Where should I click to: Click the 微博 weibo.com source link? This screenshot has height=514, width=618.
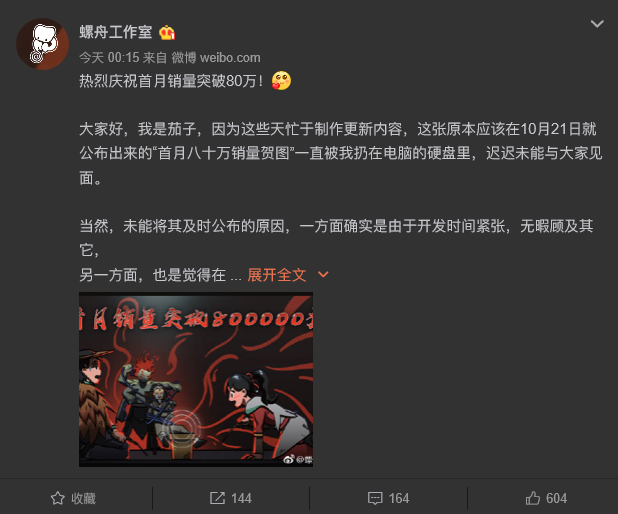point(216,58)
